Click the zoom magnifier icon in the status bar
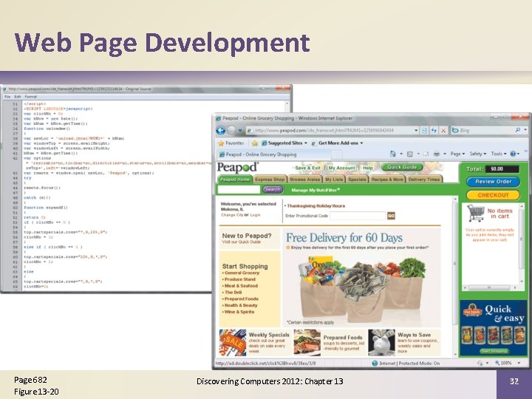This screenshot has height=399, width=532. (x=497, y=363)
